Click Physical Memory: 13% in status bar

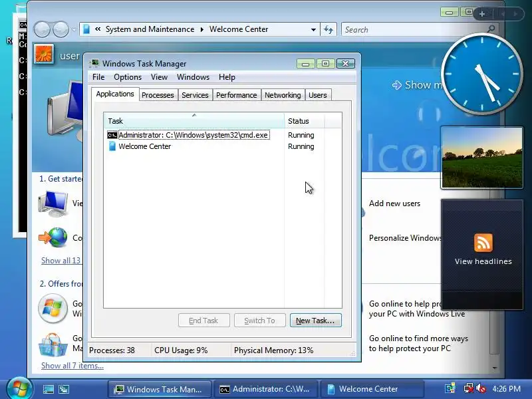click(273, 350)
